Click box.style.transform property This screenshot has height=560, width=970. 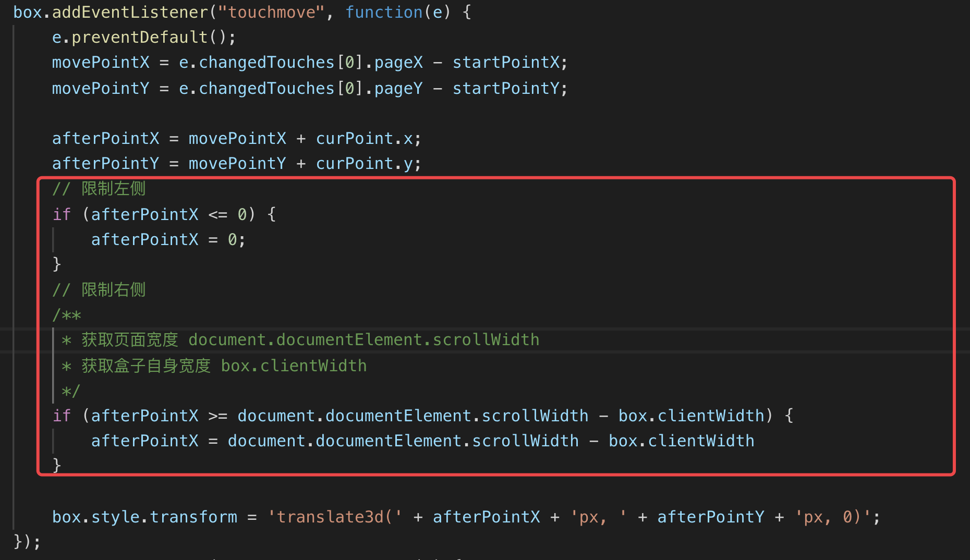[144, 517]
